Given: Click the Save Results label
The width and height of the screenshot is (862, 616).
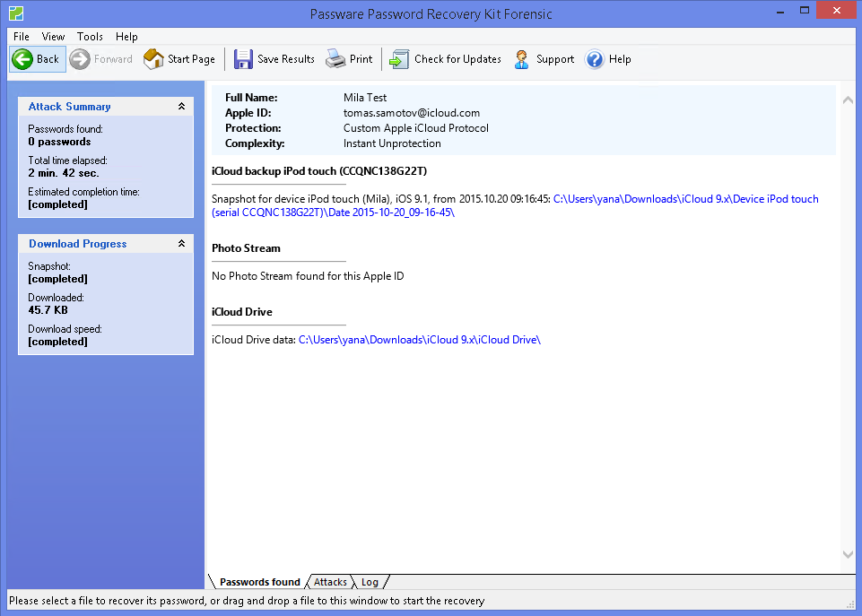Looking at the screenshot, I should click(286, 59).
